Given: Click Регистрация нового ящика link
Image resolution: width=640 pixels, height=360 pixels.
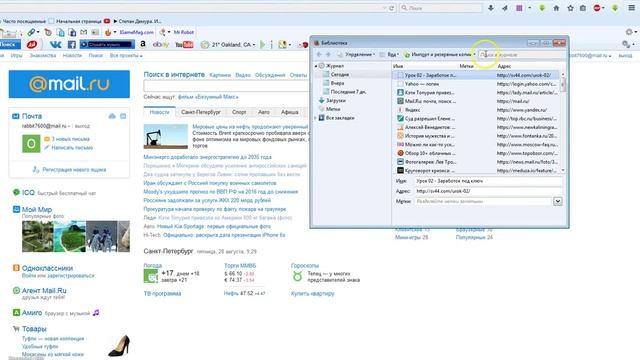Looking at the screenshot, I should point(74,169).
